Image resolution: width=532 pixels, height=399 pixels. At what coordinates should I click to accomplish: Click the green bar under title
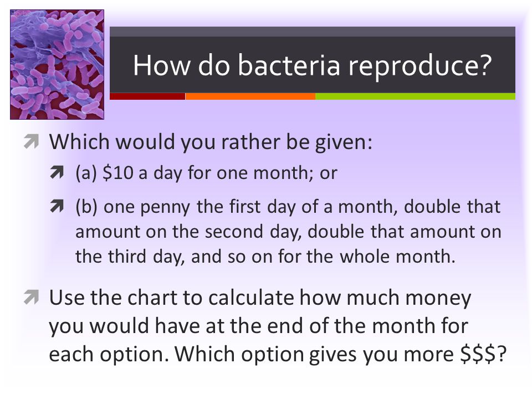tap(415, 96)
